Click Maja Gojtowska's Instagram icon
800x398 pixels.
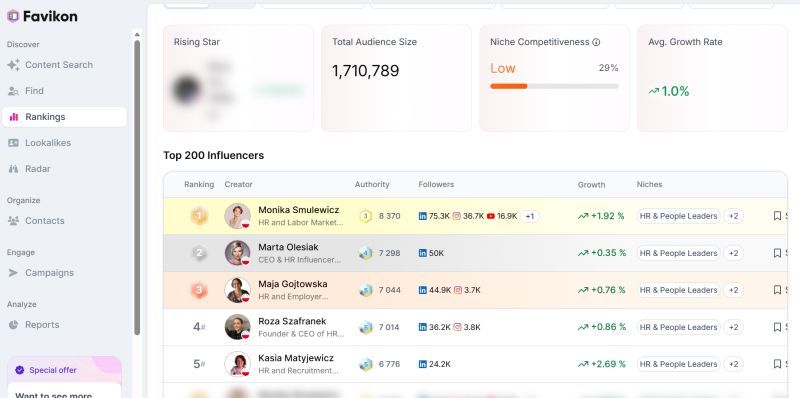(458, 290)
